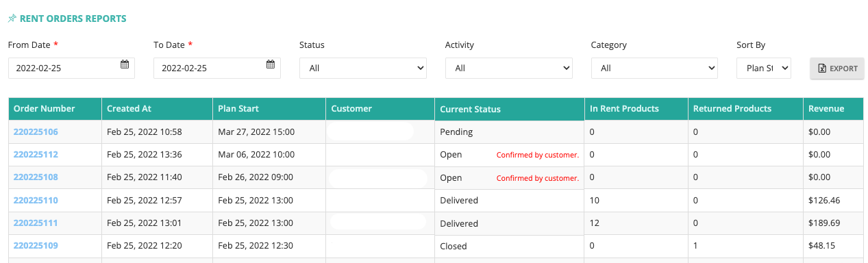This screenshot has height=263, width=868.
Task: Click the Export button
Action: click(x=837, y=68)
